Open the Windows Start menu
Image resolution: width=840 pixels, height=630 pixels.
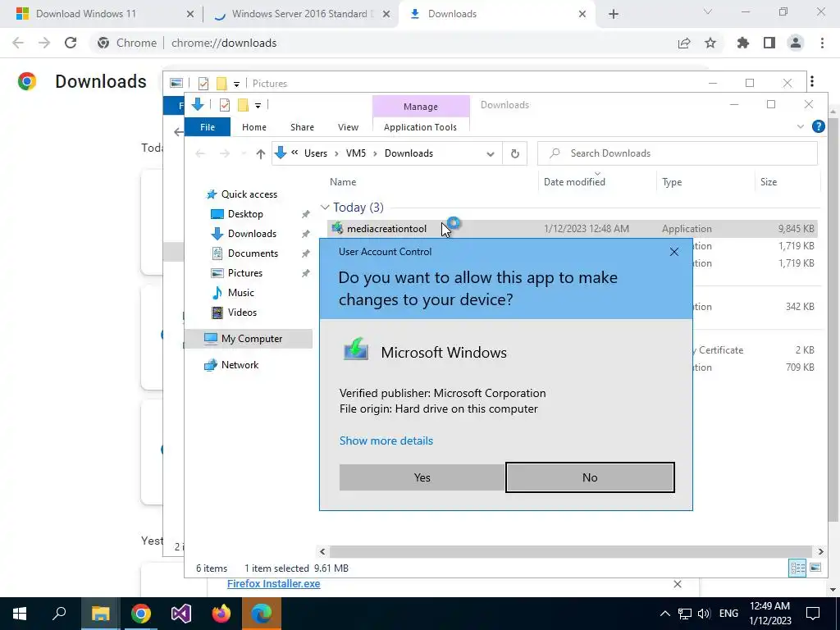point(20,614)
